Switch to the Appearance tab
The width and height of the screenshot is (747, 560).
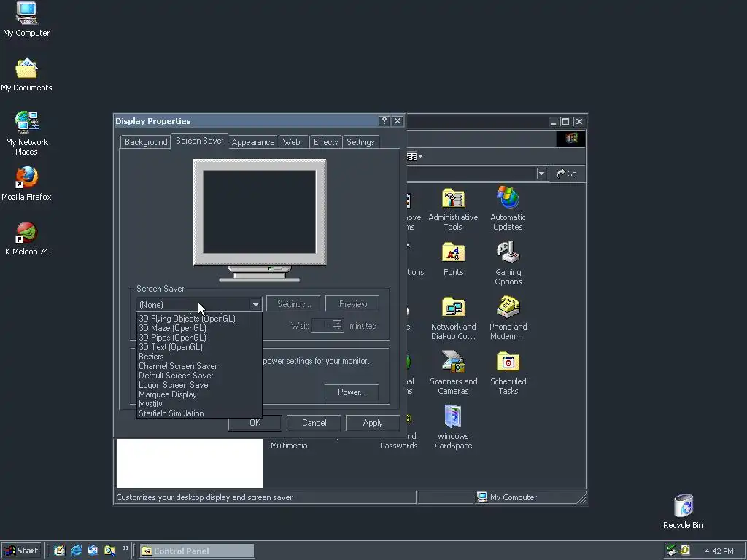(253, 142)
